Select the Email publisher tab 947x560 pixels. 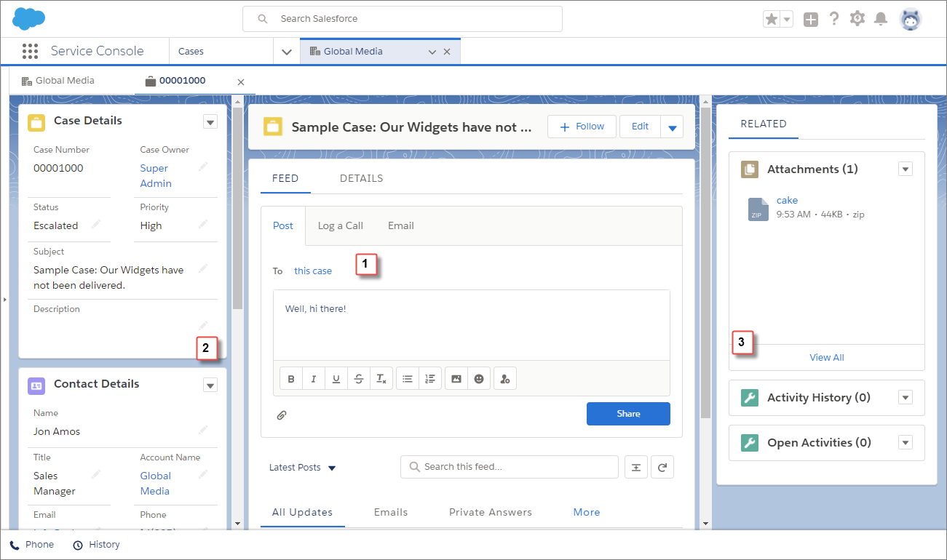click(401, 225)
